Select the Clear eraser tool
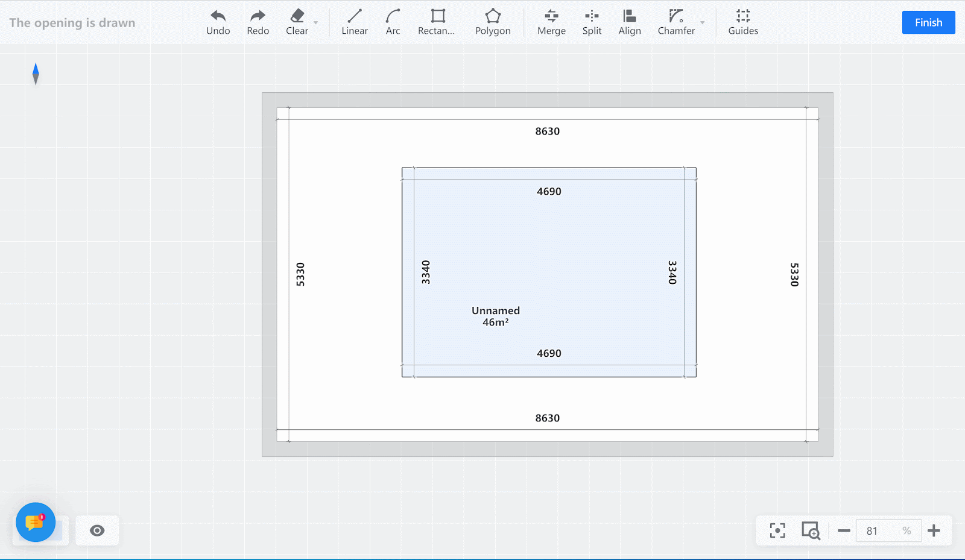 297,16
